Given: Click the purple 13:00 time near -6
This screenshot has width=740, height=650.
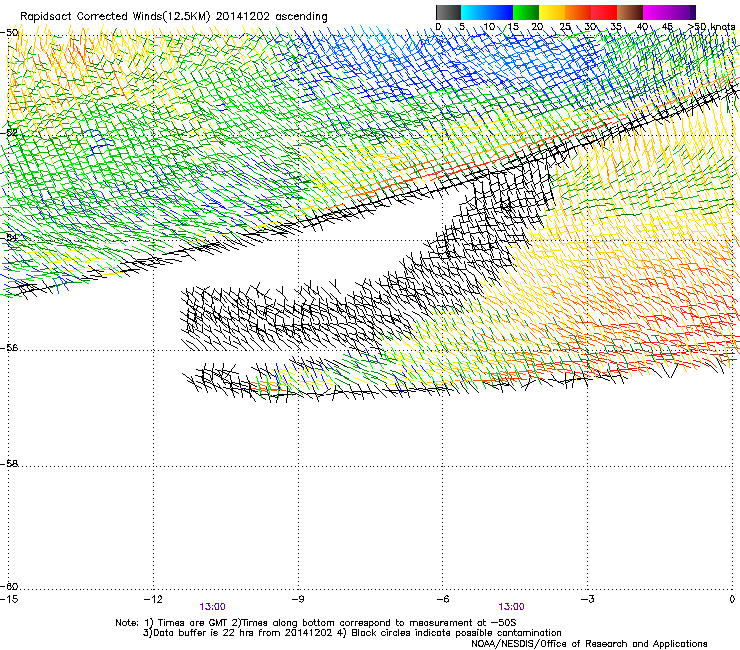Looking at the screenshot, I should click(511, 607).
